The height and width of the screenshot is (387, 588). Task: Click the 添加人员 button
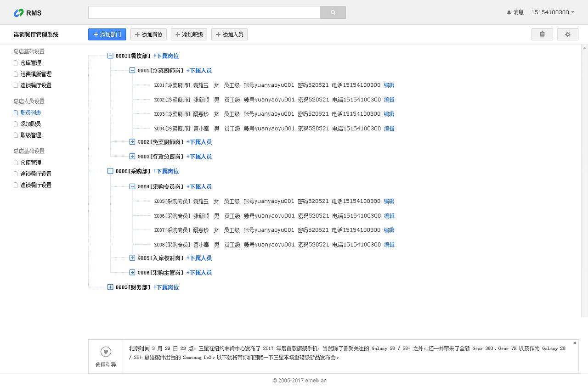click(229, 34)
